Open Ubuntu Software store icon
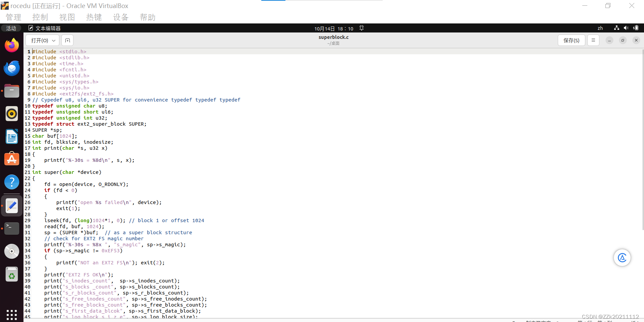Image resolution: width=644 pixels, height=322 pixels. (12, 159)
